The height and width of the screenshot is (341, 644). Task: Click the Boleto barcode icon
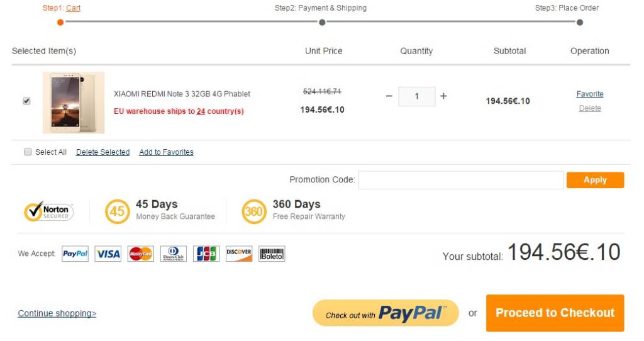coord(272,254)
